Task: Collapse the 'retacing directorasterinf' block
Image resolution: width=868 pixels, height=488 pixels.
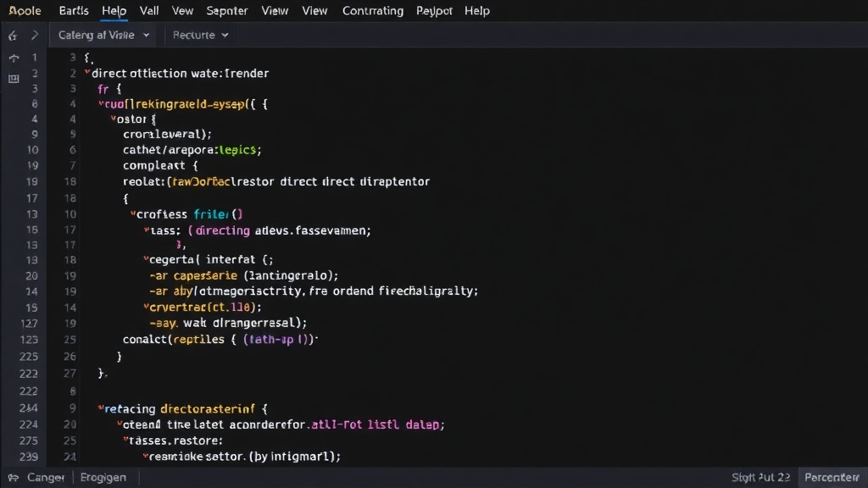Action: [101, 408]
